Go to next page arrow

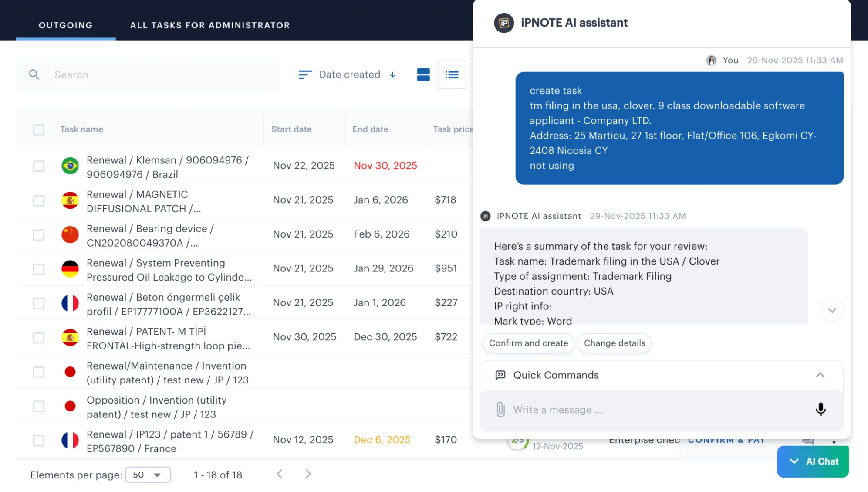308,474
